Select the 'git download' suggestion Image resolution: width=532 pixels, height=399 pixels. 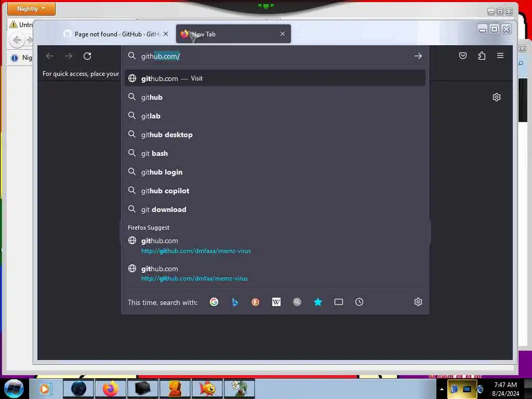pyautogui.click(x=275, y=209)
